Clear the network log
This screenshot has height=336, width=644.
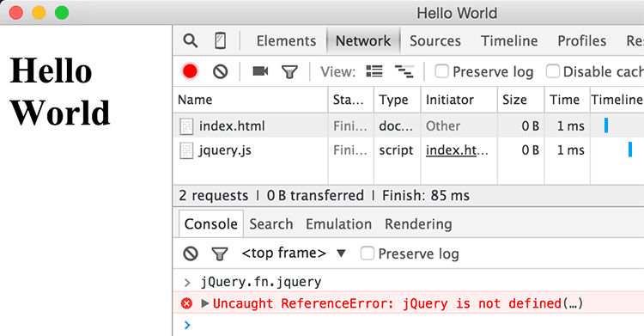point(220,71)
